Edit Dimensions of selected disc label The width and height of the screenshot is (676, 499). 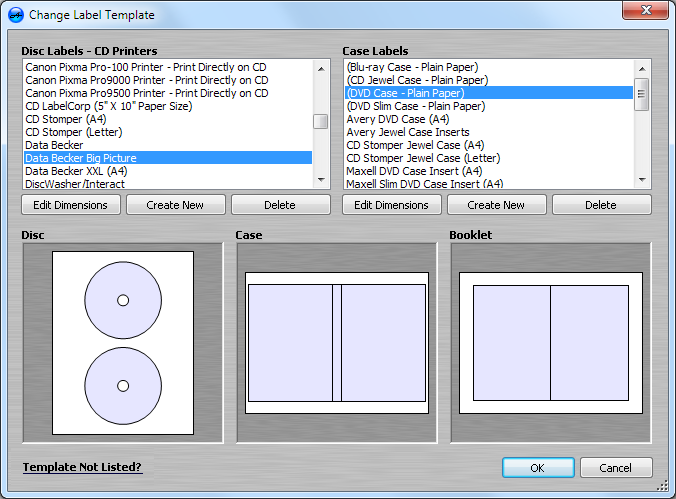[71, 205]
